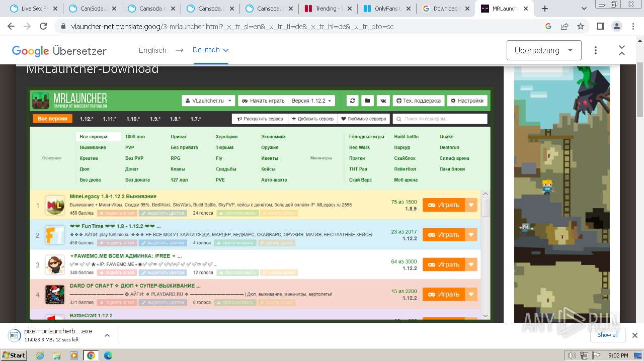
Task: Open Windows Media Player from taskbar
Action: click(74, 355)
